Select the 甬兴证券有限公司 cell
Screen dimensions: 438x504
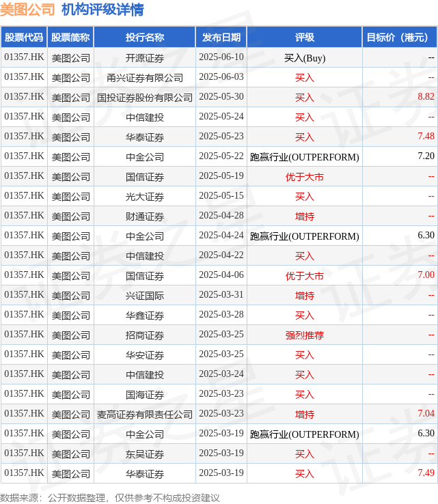(x=145, y=78)
